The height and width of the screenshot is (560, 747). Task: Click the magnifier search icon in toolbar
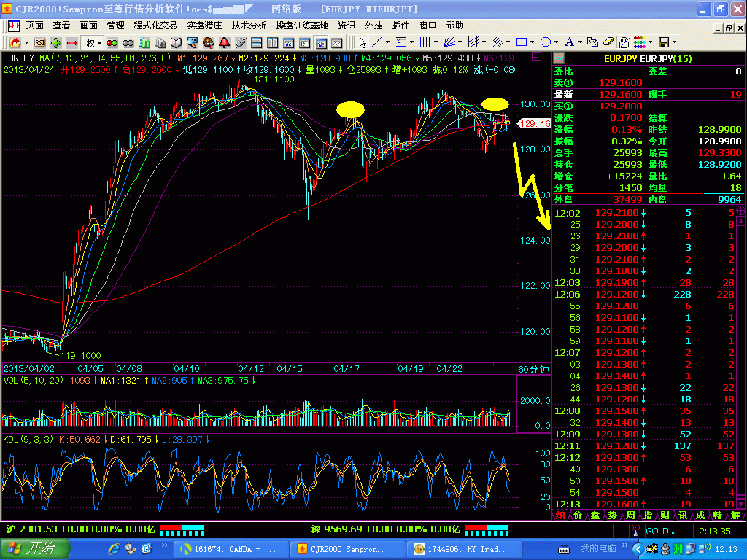click(x=192, y=43)
